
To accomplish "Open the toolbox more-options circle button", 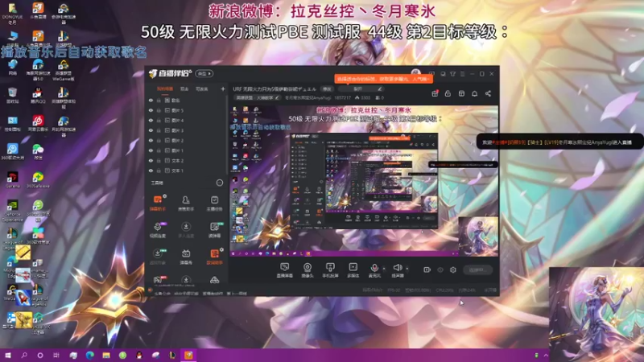I will (220, 183).
